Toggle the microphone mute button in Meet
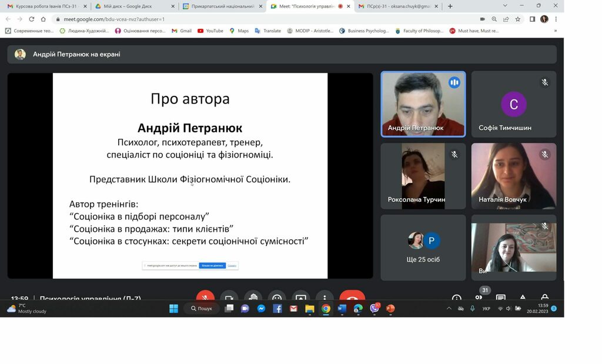This screenshot has height=364, width=602. click(205, 297)
